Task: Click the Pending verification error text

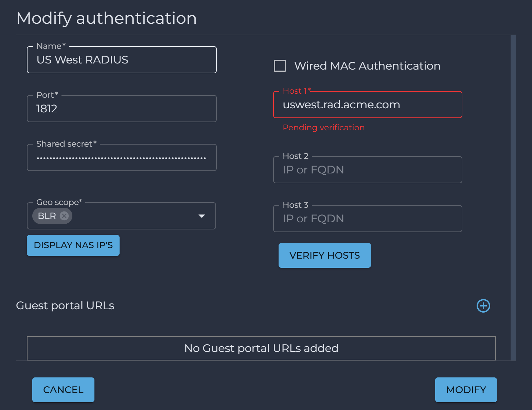Action: point(323,128)
